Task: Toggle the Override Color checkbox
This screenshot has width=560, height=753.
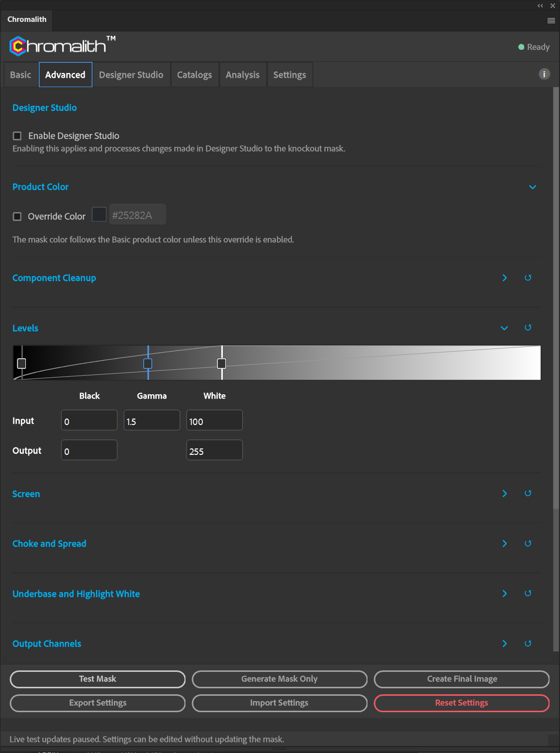Action: click(x=17, y=216)
